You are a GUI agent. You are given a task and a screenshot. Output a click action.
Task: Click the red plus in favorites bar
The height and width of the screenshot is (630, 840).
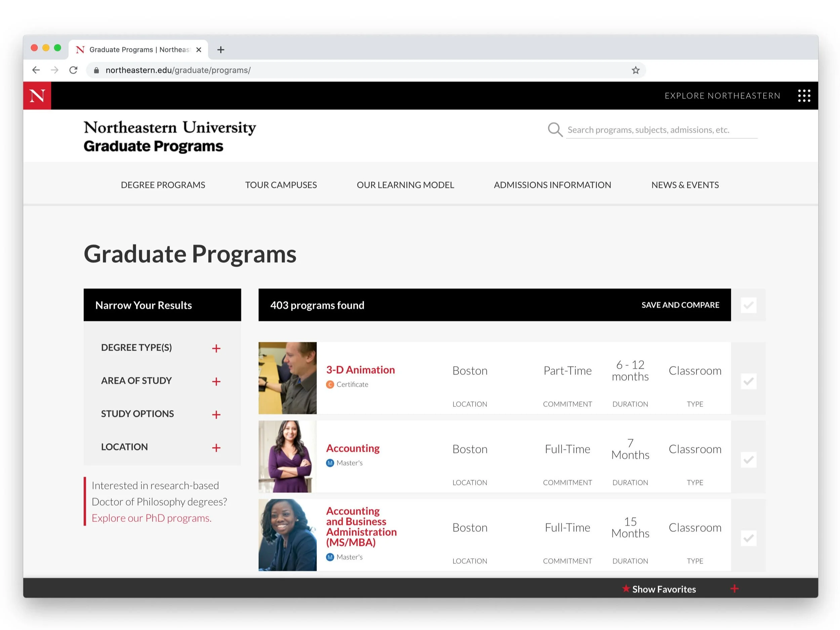pos(734,589)
